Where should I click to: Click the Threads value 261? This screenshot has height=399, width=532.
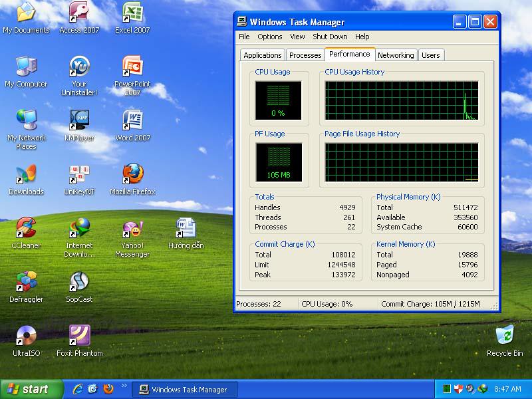(349, 217)
